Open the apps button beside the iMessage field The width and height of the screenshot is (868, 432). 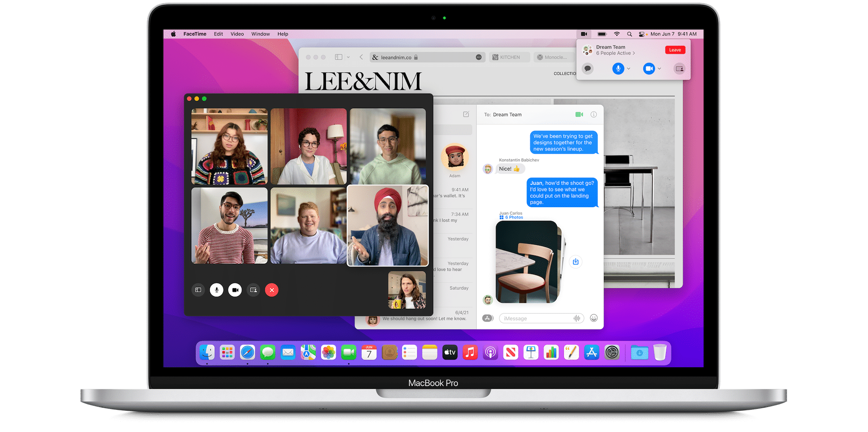[487, 318]
